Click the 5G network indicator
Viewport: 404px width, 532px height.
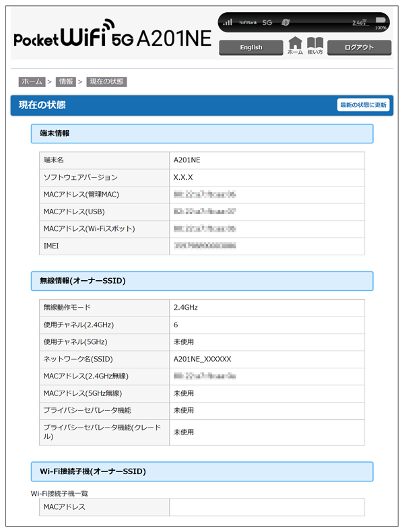coord(267,22)
